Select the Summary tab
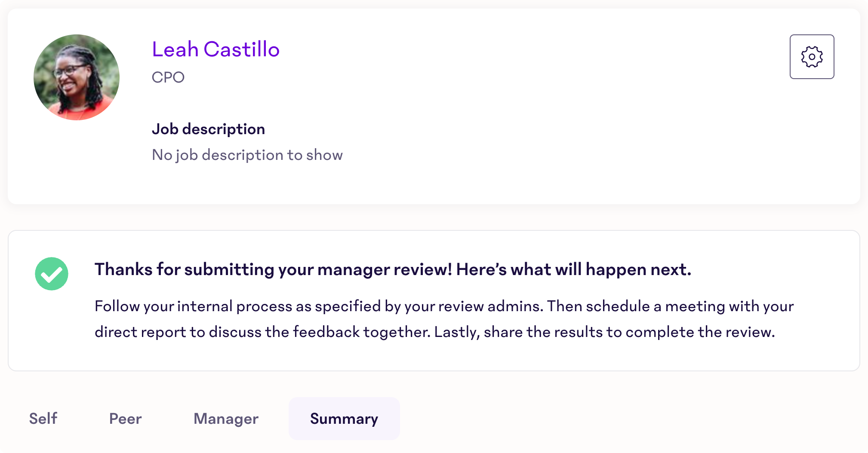Image resolution: width=868 pixels, height=453 pixels. pyautogui.click(x=344, y=419)
